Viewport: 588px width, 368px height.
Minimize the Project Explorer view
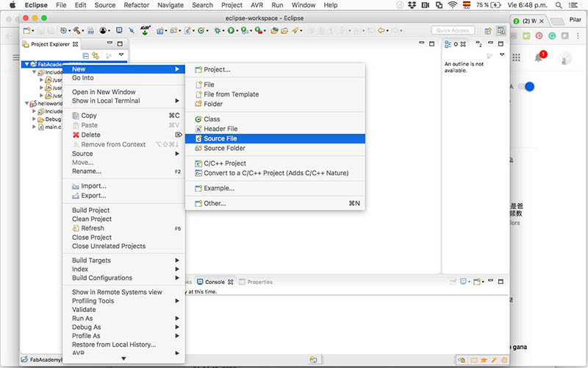tap(110, 43)
